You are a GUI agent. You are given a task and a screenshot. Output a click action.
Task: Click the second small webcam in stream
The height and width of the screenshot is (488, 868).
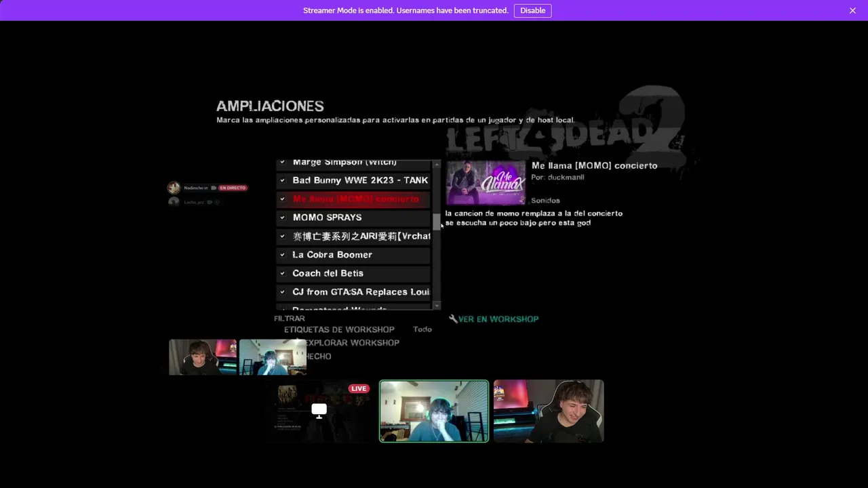[273, 357]
